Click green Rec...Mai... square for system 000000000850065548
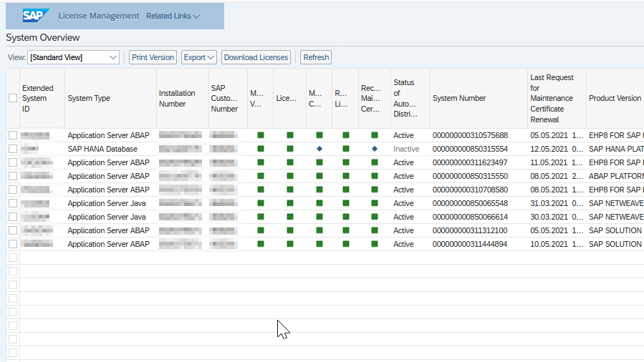The height and width of the screenshot is (362, 644). [374, 203]
